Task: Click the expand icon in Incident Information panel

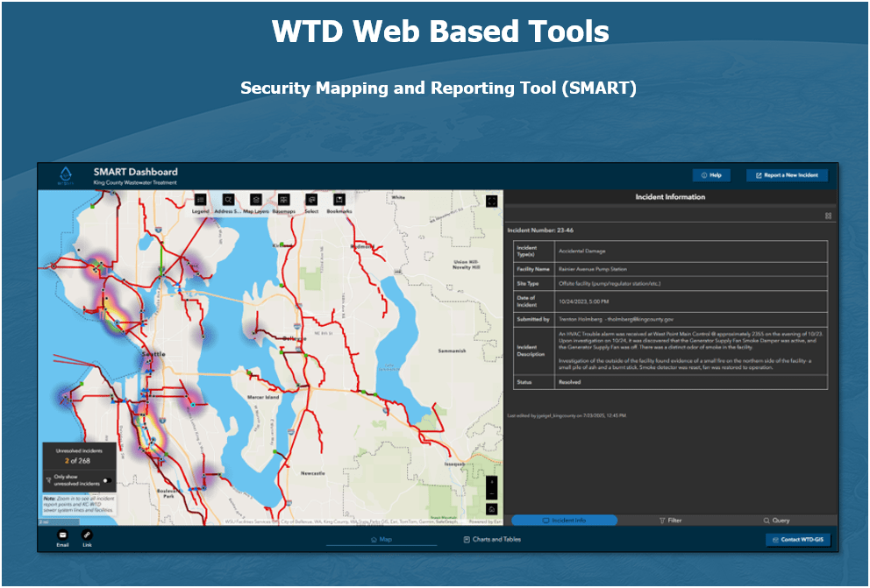Action: click(x=828, y=216)
